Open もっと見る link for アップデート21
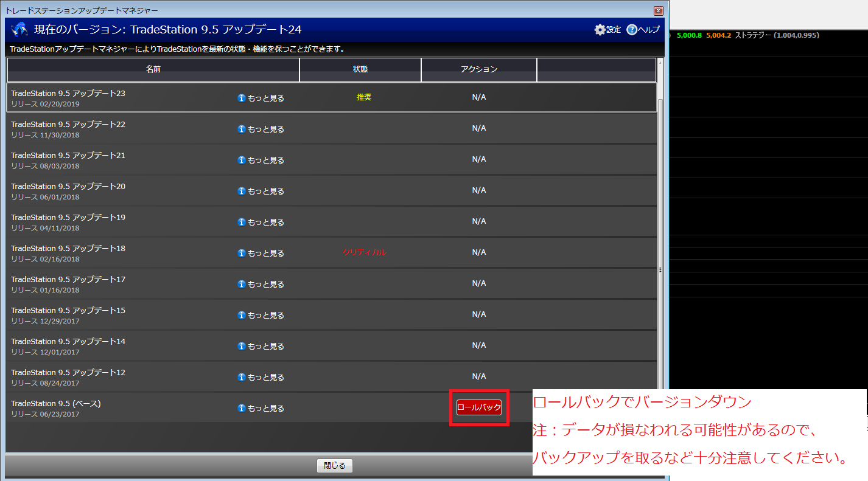 [266, 160]
